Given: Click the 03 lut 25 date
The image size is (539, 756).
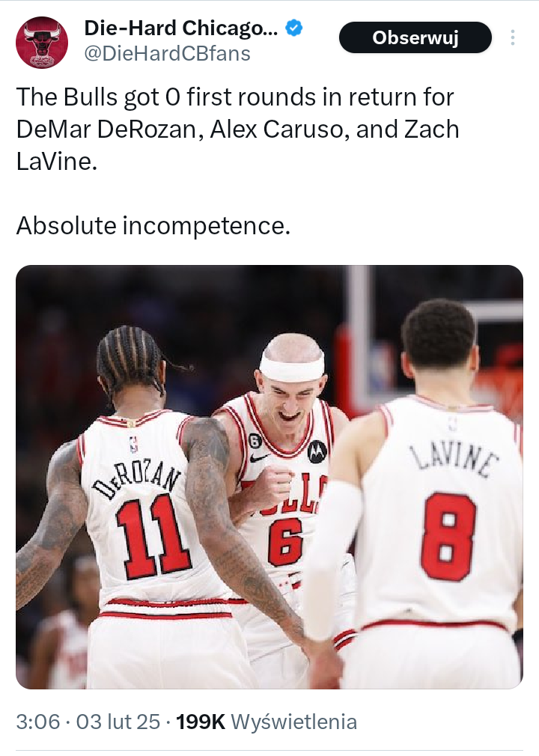Looking at the screenshot, I should point(118,722).
